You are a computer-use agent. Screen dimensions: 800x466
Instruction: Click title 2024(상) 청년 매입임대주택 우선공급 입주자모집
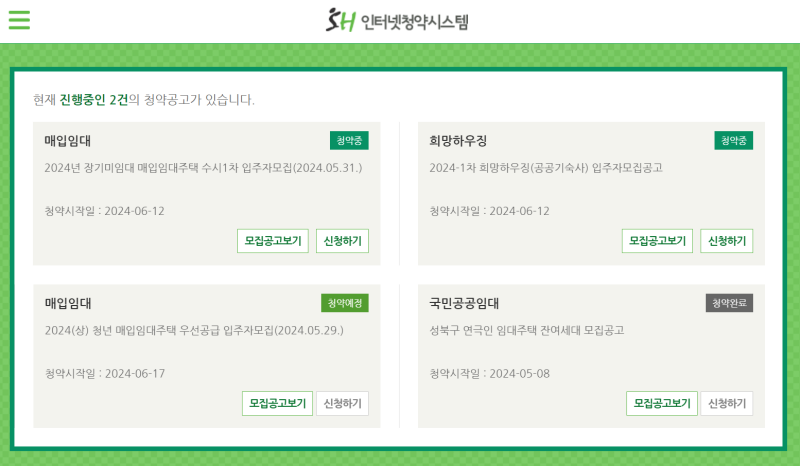click(x=194, y=330)
